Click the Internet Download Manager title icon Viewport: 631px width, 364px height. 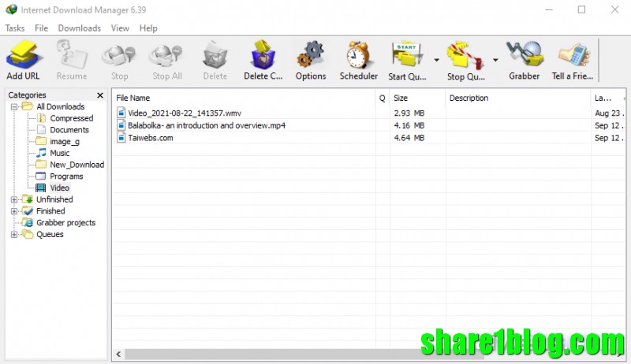point(12,9)
